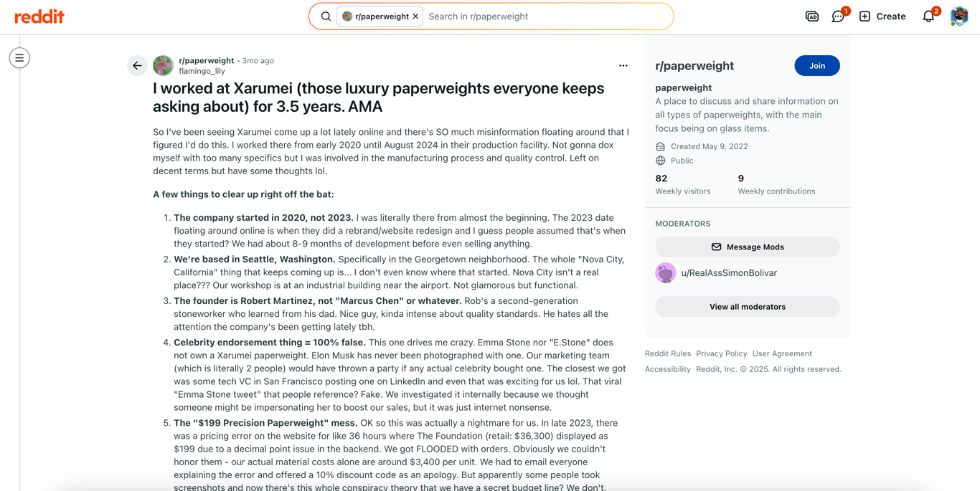Open Reddit Rules link
The height and width of the screenshot is (491, 980).
point(668,353)
